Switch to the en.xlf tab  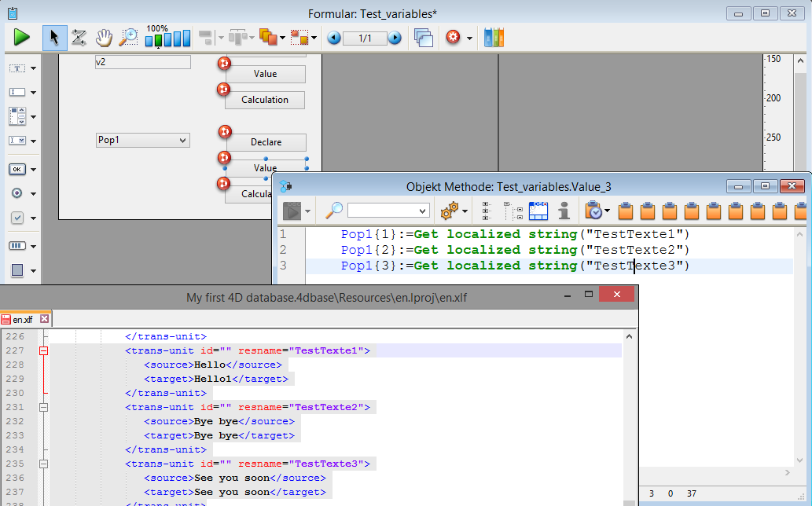tap(22, 319)
